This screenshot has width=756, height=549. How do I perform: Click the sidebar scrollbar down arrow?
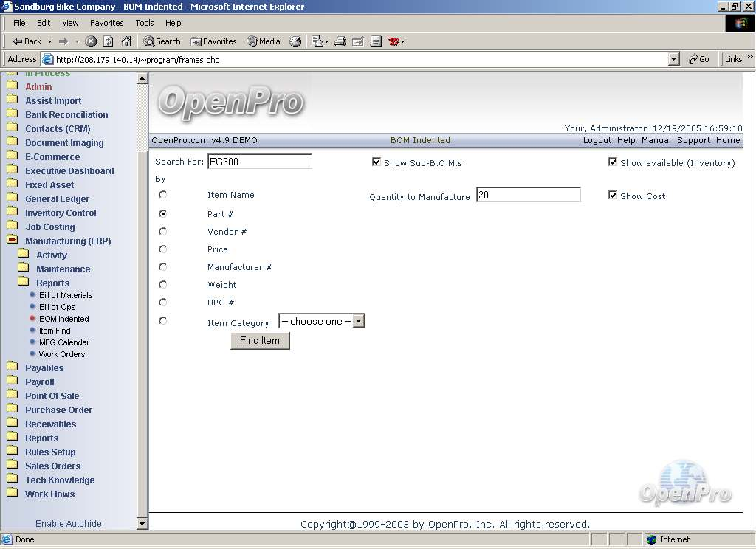point(142,524)
